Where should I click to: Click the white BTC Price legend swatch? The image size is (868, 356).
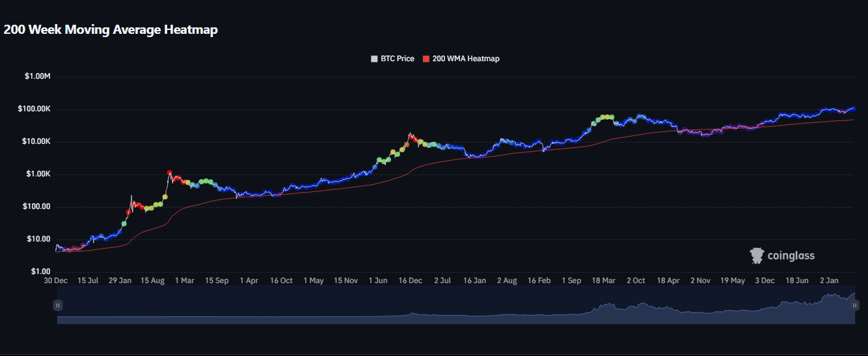coord(374,59)
